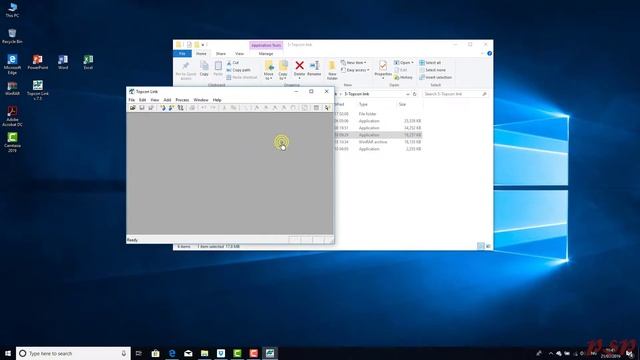
Task: Expand the Open dropdown in Explorer ribbon
Action: (404, 63)
